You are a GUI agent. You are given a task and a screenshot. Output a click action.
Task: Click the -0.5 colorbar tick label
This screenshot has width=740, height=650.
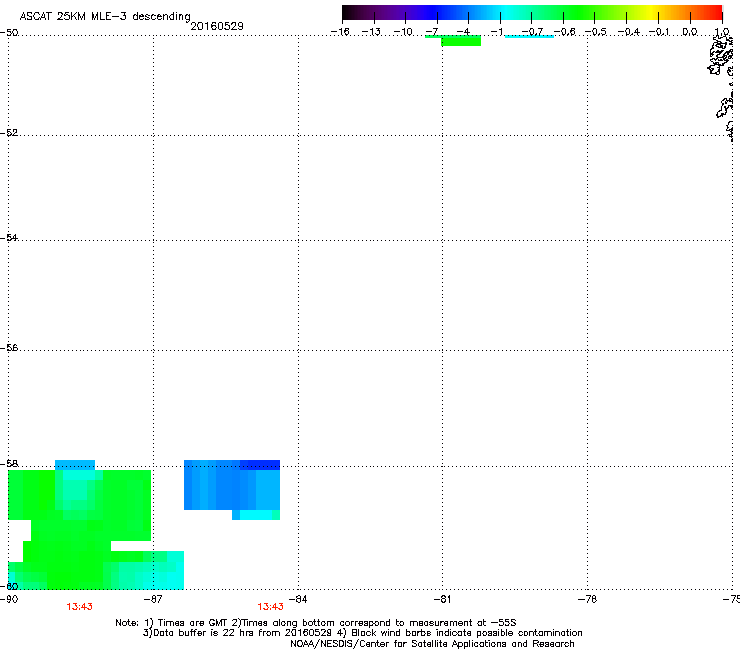[595, 32]
